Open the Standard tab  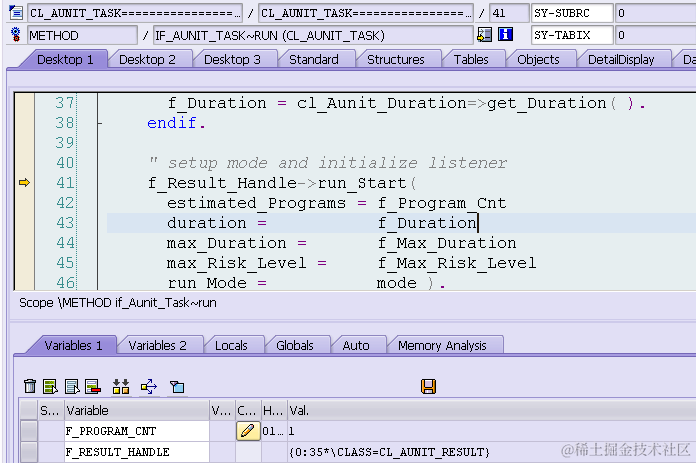click(314, 59)
